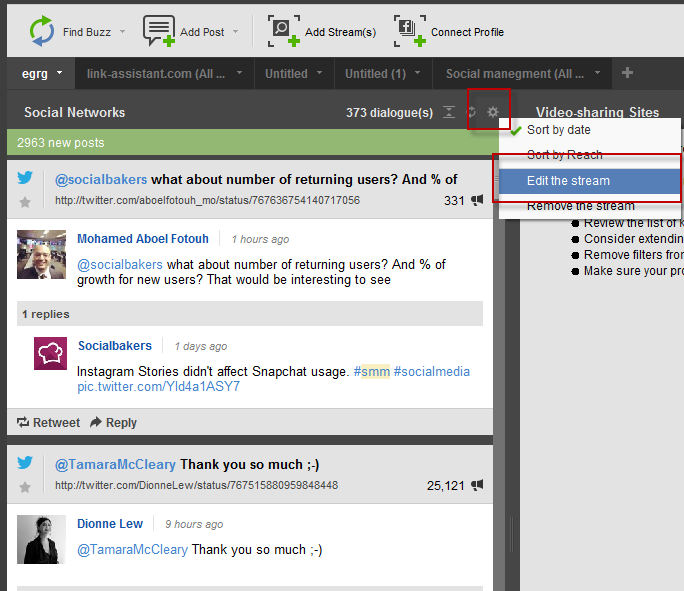Open @socialbakers mention in post title

point(101,179)
